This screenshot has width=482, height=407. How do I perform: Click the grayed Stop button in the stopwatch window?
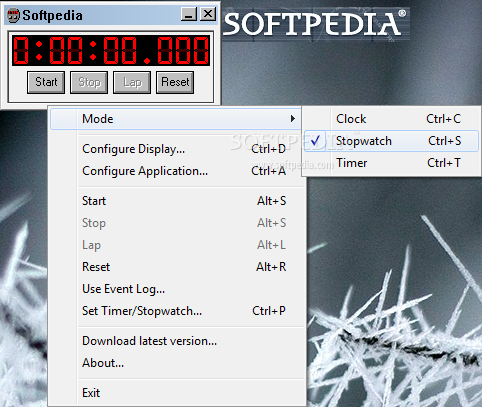click(x=89, y=82)
